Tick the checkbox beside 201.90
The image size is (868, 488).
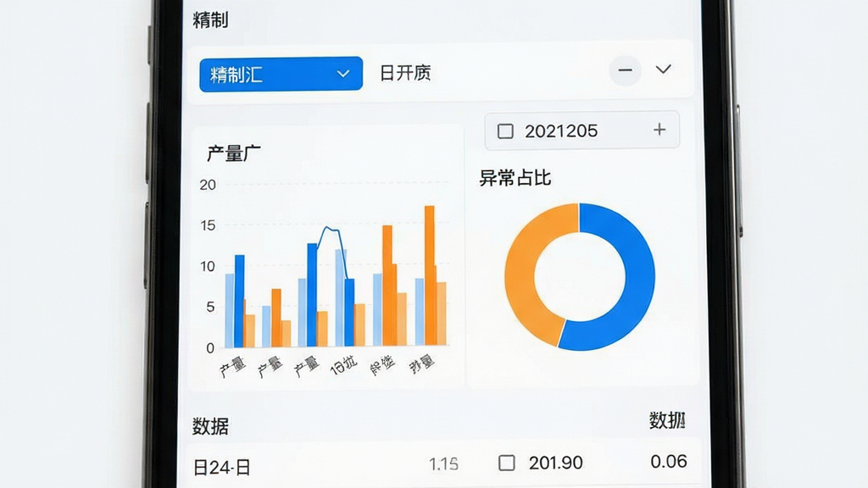click(507, 463)
